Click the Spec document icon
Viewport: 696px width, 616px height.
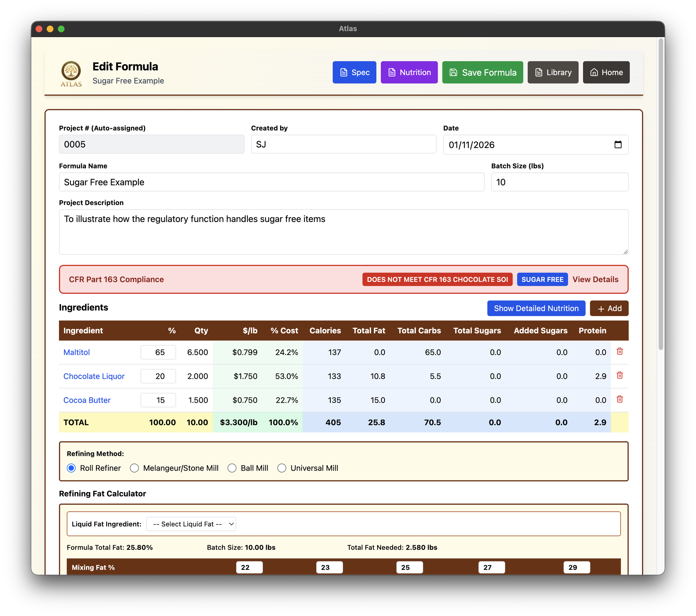point(344,72)
